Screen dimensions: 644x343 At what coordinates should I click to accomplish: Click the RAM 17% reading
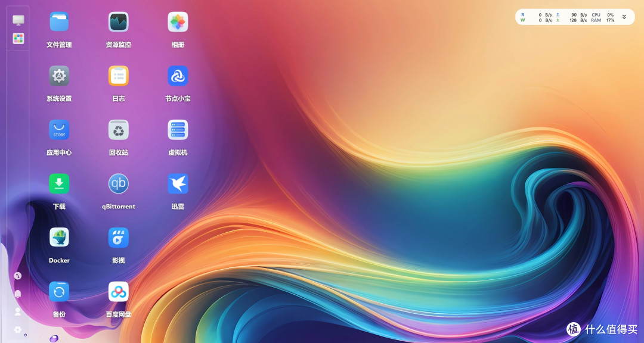602,20
